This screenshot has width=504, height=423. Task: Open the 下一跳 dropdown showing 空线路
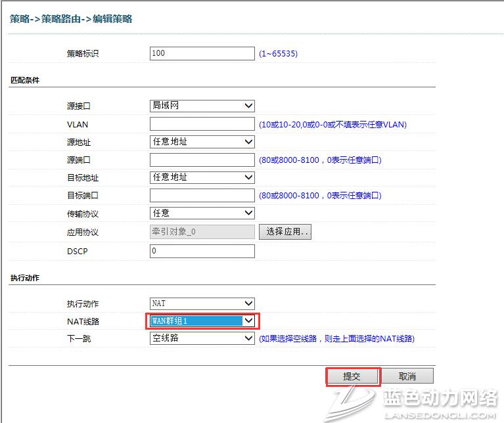coord(202,338)
